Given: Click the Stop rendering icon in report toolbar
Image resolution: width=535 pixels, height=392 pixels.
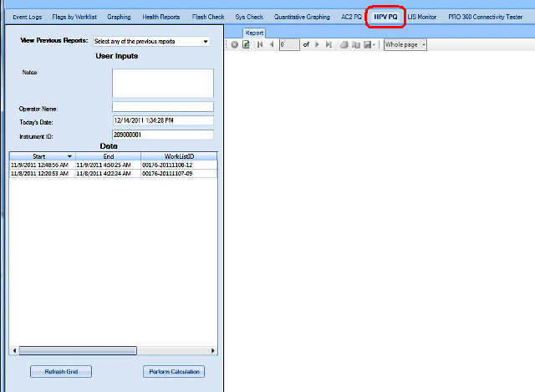Looking at the screenshot, I should click(235, 44).
